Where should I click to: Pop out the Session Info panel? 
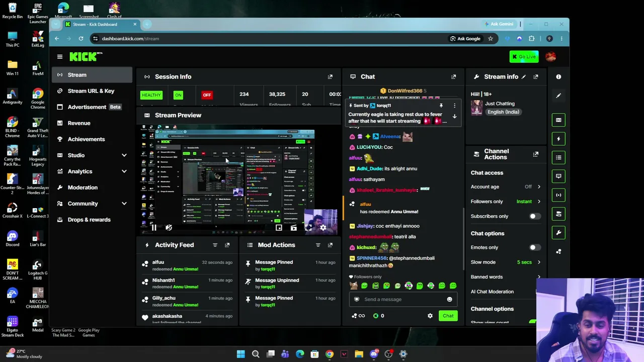point(330,77)
